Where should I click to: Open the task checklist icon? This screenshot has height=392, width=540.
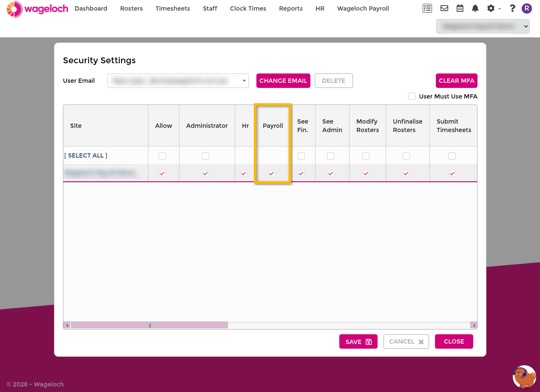427,8
